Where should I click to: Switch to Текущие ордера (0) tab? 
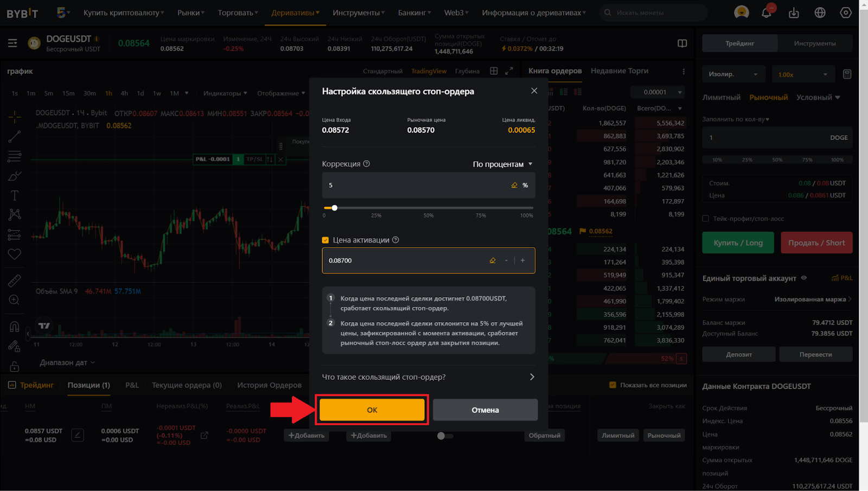tap(187, 385)
